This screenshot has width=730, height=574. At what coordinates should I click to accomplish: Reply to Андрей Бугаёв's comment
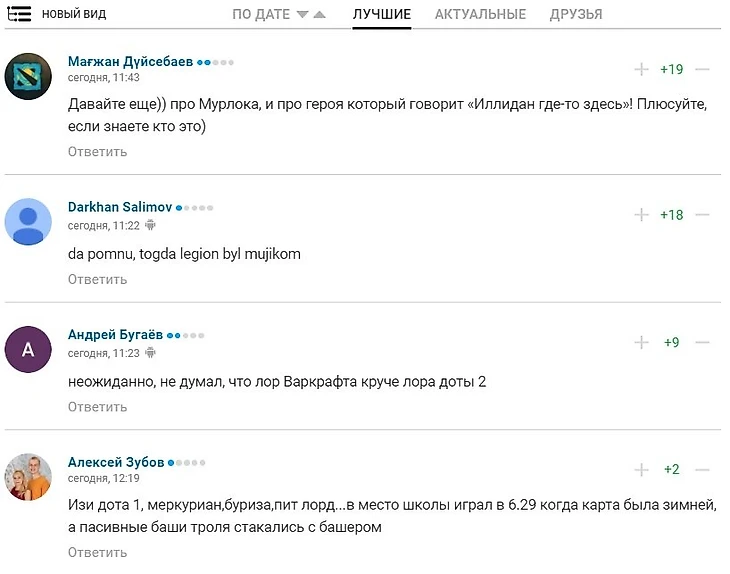click(x=97, y=407)
